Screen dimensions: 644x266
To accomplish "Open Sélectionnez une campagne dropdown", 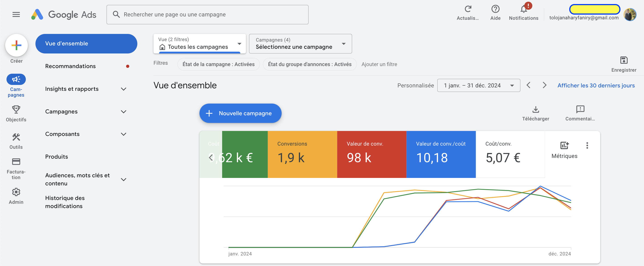I will click(x=300, y=44).
